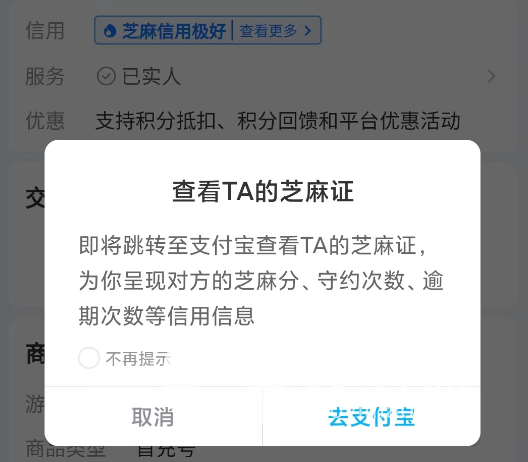Click the dimmed 首充号 value behind dialog
528x462 pixels.
coord(166,451)
